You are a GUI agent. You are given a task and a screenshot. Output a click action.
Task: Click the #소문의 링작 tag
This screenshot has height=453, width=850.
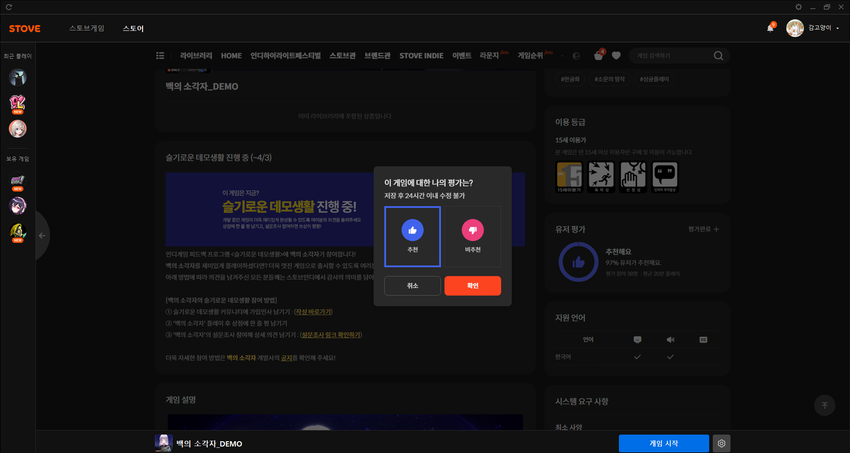pos(610,79)
